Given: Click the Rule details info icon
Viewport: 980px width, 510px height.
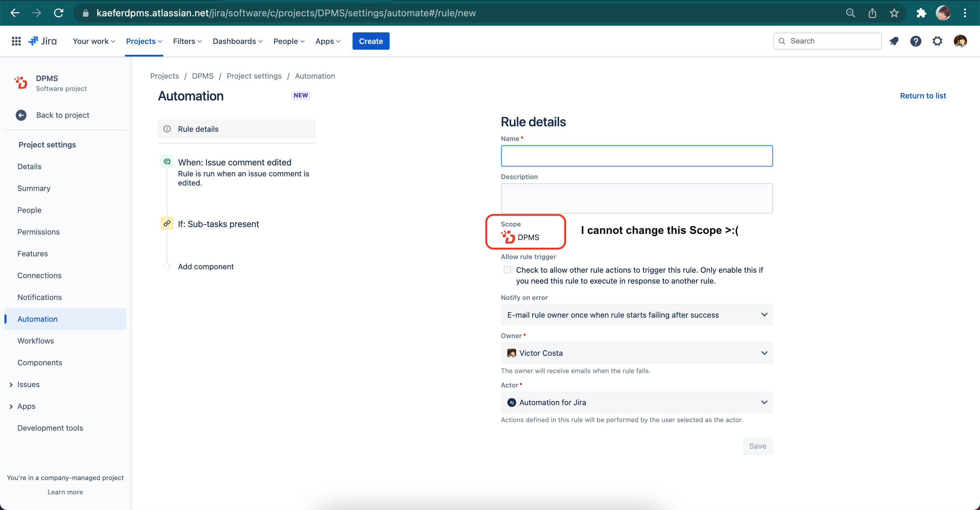Looking at the screenshot, I should click(x=167, y=129).
